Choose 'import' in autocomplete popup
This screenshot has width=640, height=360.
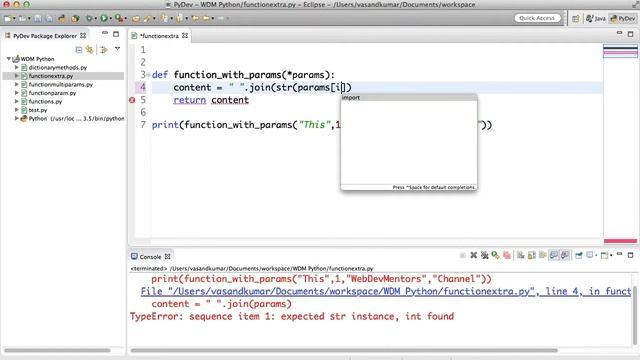409,98
